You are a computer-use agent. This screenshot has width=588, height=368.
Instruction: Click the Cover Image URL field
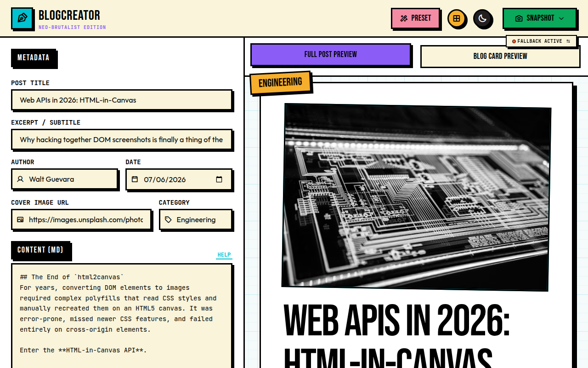pyautogui.click(x=81, y=219)
